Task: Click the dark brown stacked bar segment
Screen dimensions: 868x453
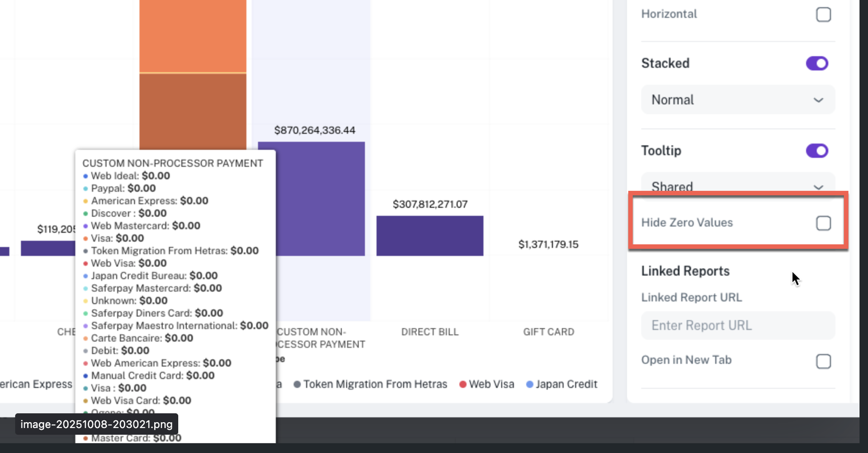Action: pos(193,111)
